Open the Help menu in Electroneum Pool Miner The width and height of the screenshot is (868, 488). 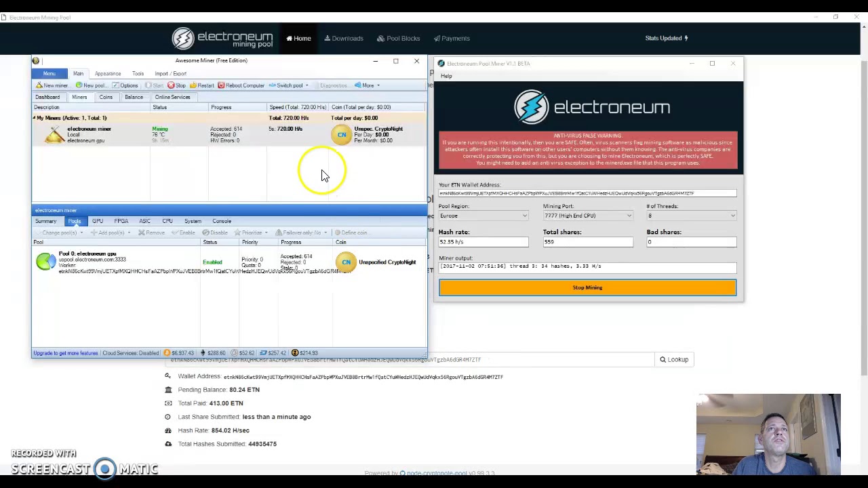446,76
